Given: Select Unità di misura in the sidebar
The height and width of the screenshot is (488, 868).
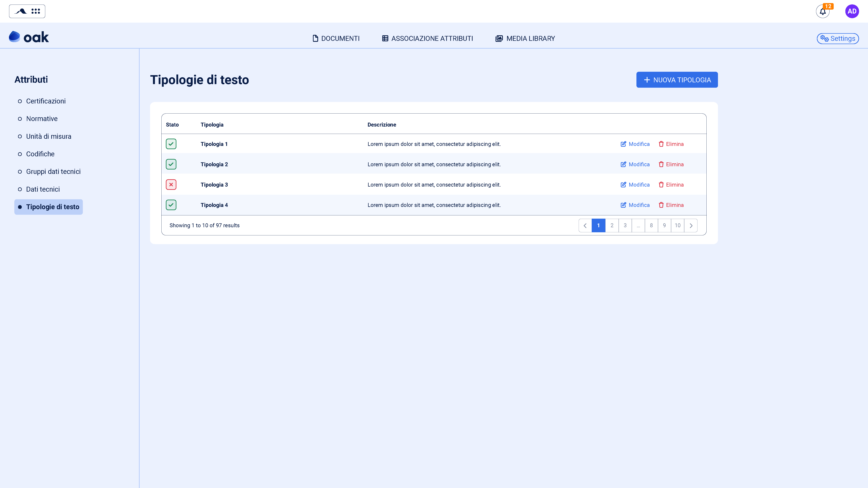Looking at the screenshot, I should (49, 136).
